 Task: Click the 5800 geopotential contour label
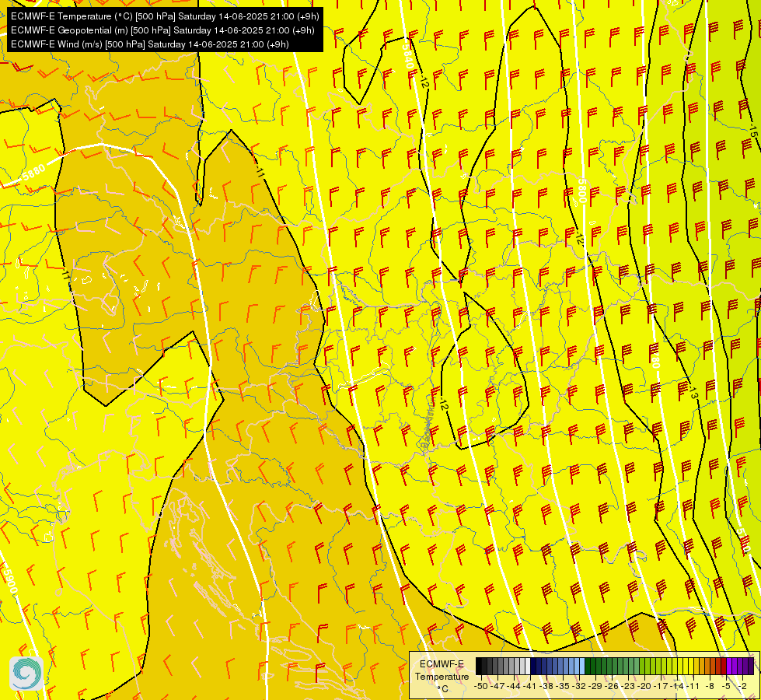[x=582, y=191]
